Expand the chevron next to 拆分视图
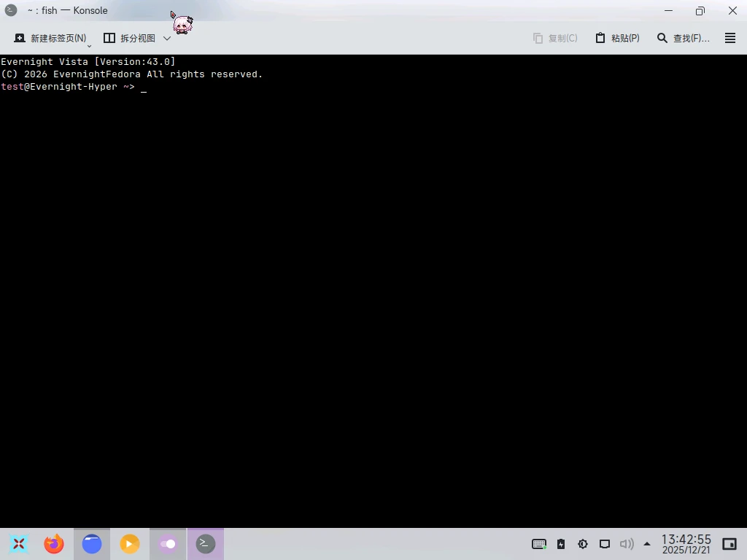Screen dimensions: 747x560 [x=167, y=38]
